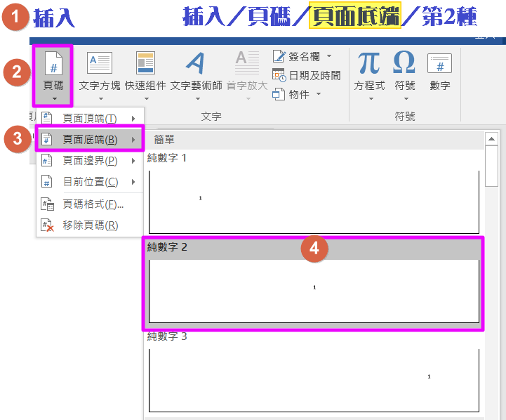Insert a 方程式 equation
The height and width of the screenshot is (420, 506).
coord(369,76)
